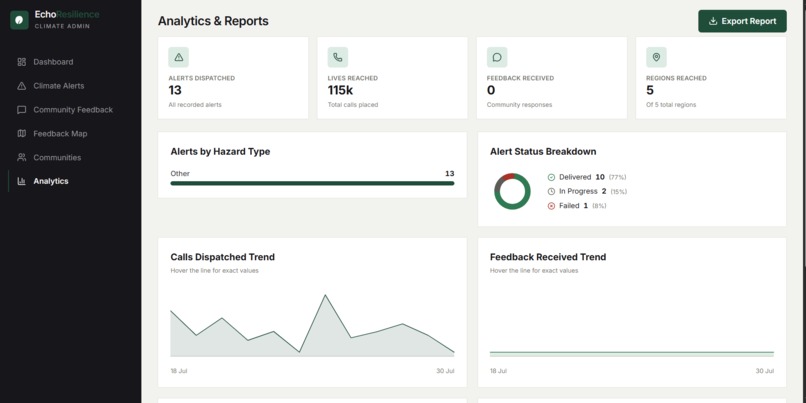The width and height of the screenshot is (806, 403).
Task: Click the In Progress clock status icon
Action: tap(551, 191)
